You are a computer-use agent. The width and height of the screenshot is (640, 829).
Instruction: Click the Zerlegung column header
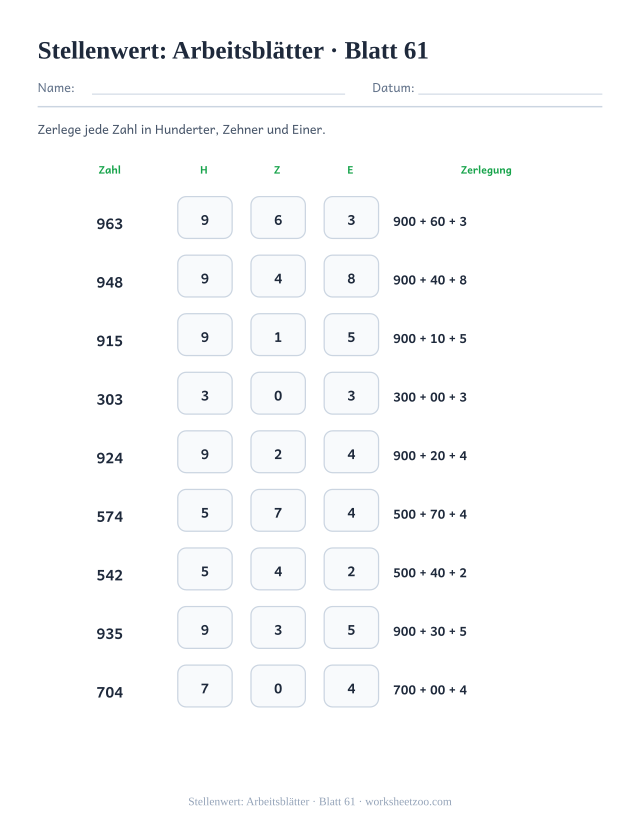tap(486, 170)
